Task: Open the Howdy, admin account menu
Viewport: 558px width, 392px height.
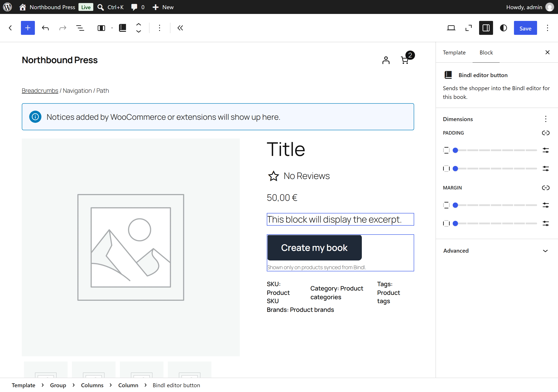Action: [530, 7]
